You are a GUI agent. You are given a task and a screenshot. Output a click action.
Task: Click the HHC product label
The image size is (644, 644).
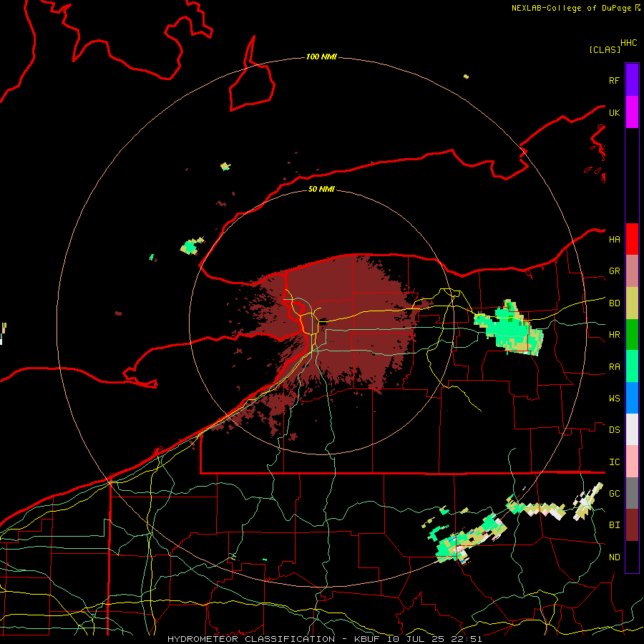tap(628, 43)
